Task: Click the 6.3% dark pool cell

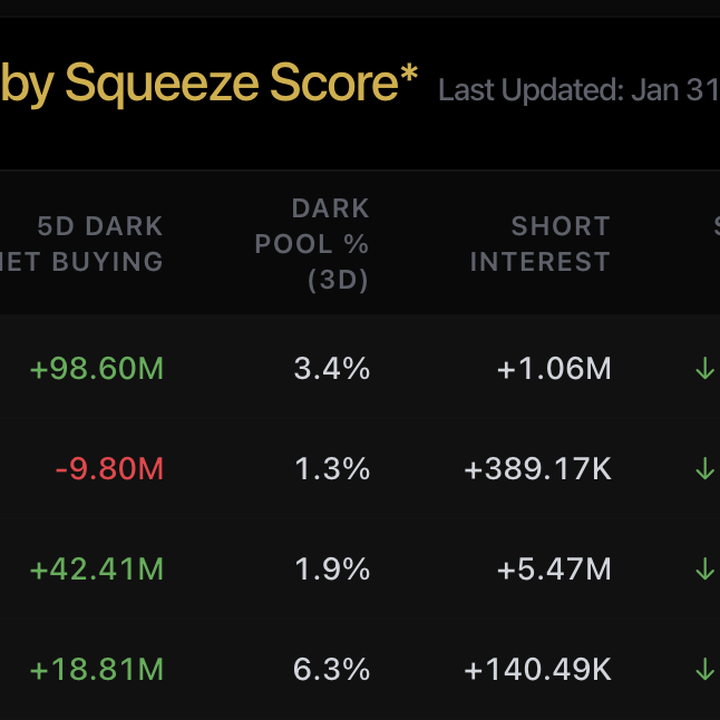Action: (x=332, y=669)
